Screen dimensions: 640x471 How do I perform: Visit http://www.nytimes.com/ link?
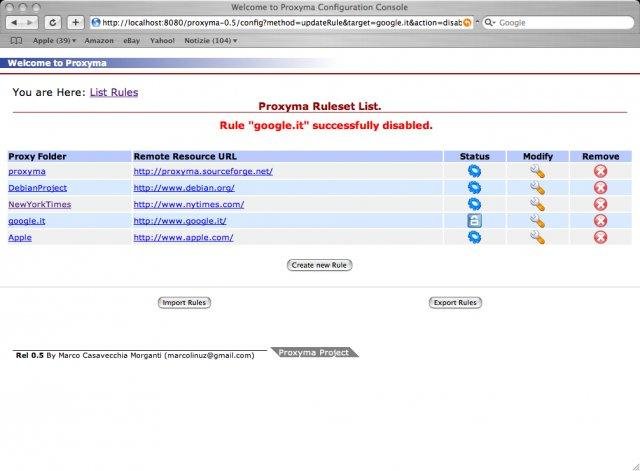(189, 204)
